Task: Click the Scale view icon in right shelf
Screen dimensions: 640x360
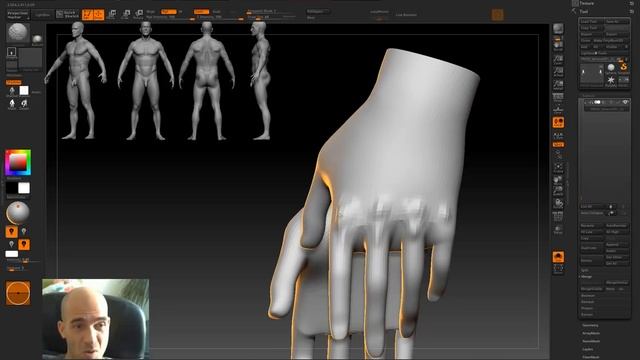Action: tap(558, 191)
